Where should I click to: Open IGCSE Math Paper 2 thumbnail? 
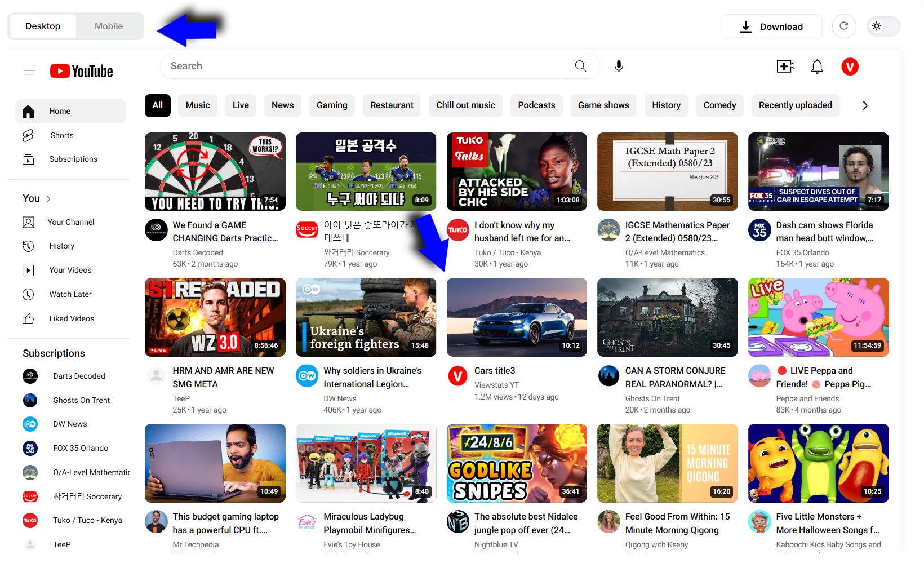point(668,172)
